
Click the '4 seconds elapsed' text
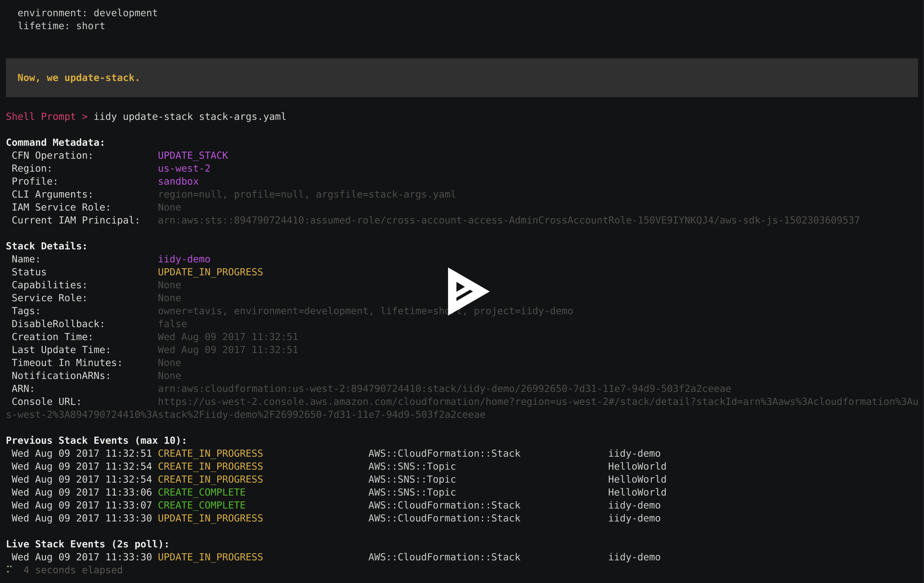(73, 570)
